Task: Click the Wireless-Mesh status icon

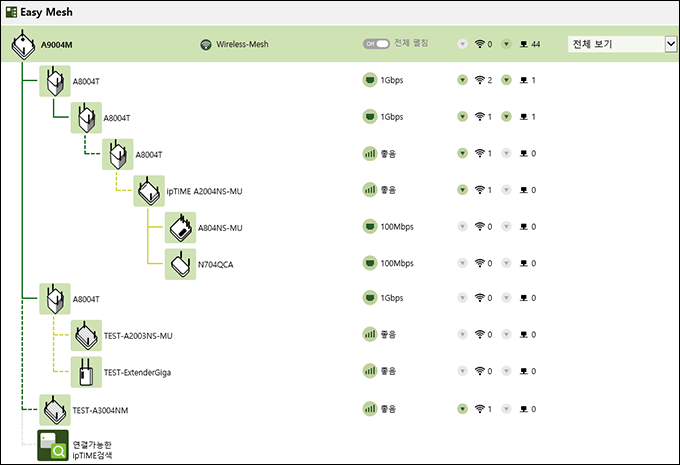Action: coord(206,44)
